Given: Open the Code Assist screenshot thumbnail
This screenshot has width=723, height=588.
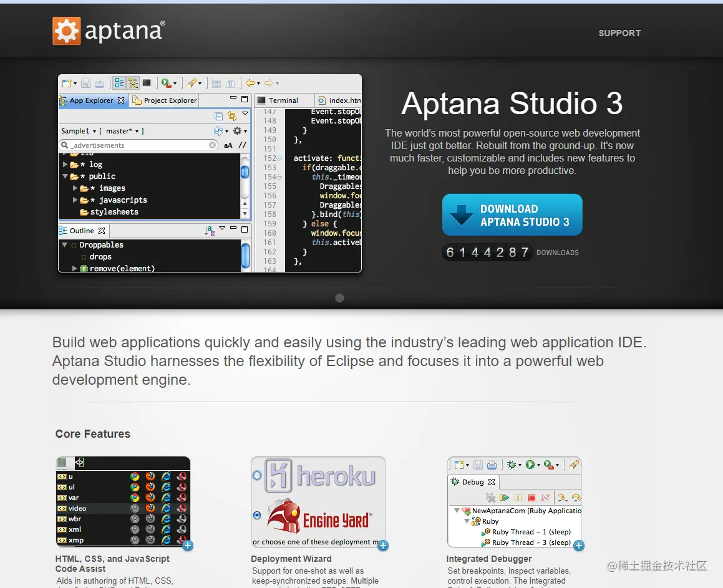Looking at the screenshot, I should [x=123, y=501].
